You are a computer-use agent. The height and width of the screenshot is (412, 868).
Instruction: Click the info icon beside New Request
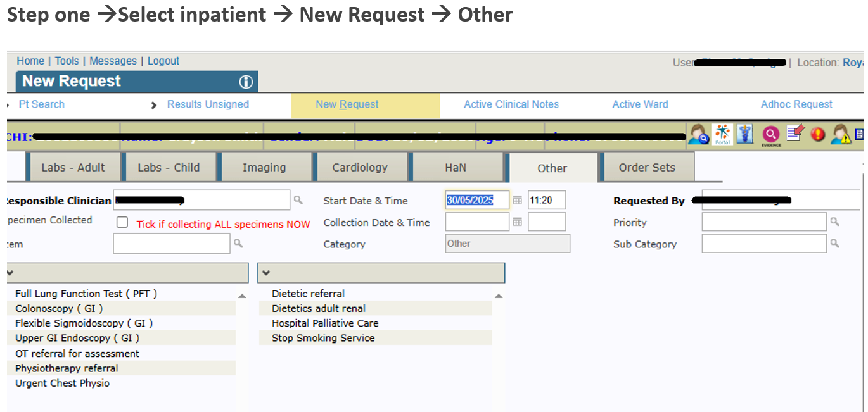[246, 82]
